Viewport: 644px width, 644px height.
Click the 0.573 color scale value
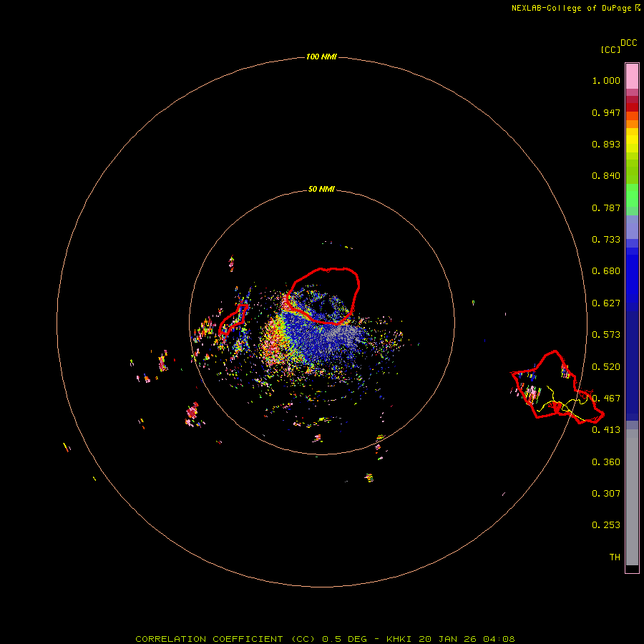click(x=606, y=335)
